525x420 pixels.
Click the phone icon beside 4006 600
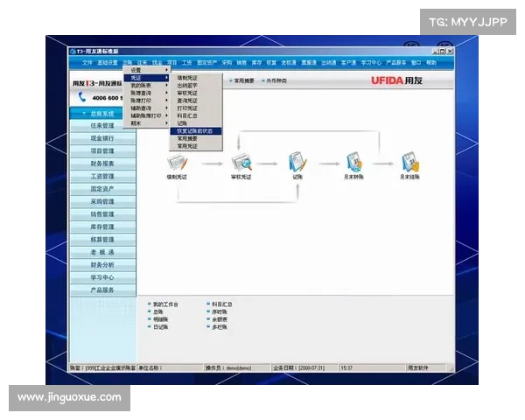point(81,97)
